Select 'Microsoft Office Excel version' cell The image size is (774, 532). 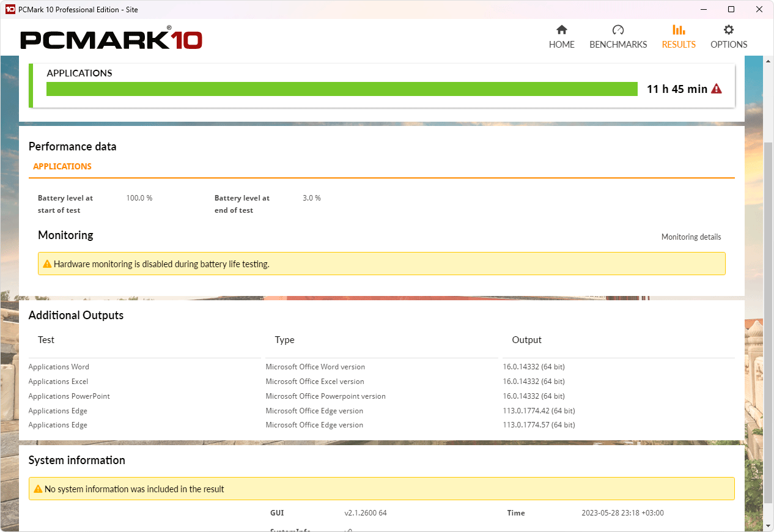point(315,382)
